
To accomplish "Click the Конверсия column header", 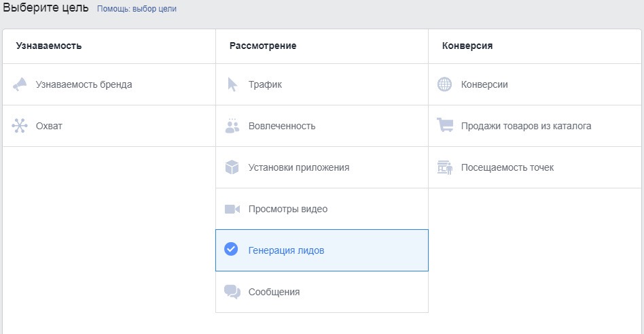I will [467, 46].
